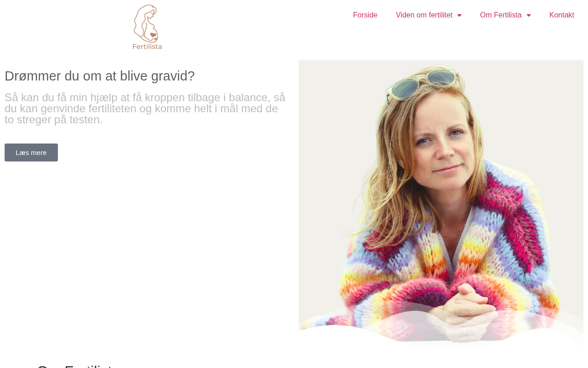Click the portrait photo of the woman
This screenshot has height=368, width=588.
[x=441, y=202]
